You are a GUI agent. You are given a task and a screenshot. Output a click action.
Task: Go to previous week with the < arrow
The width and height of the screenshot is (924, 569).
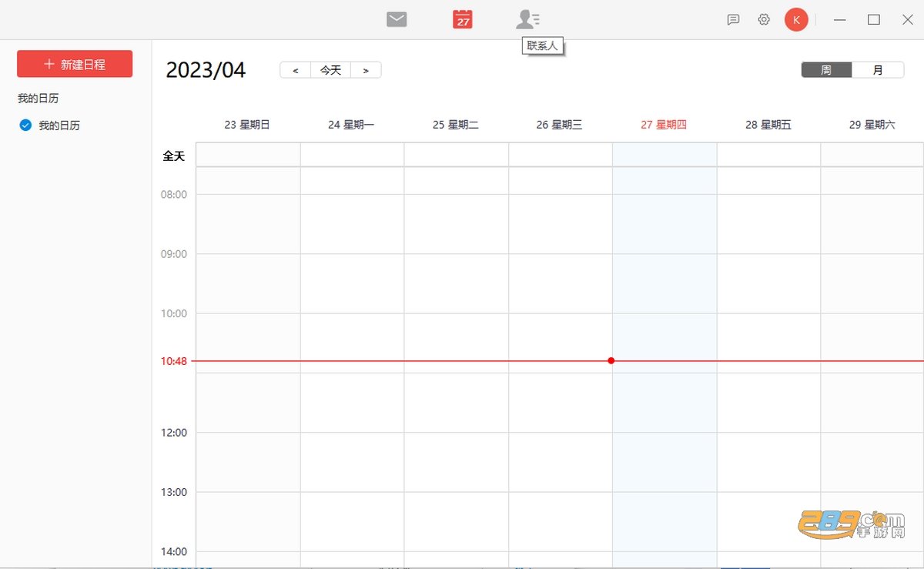(296, 70)
